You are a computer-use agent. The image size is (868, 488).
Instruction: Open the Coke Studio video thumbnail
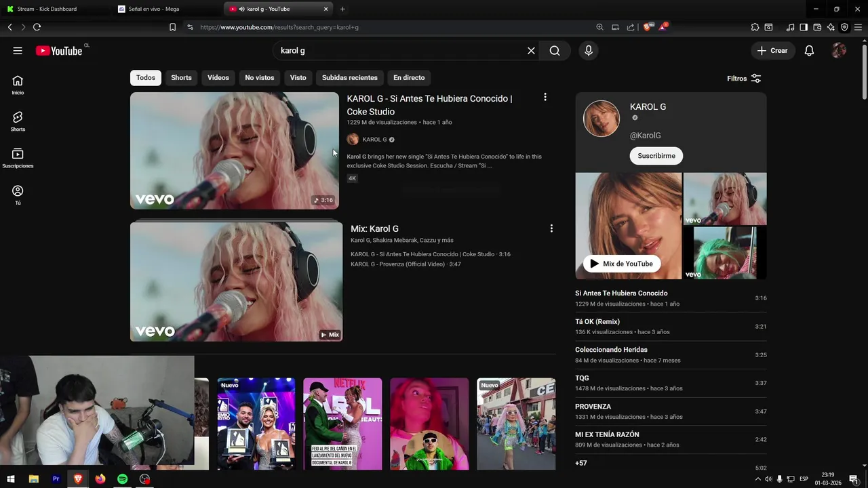pyautogui.click(x=235, y=150)
